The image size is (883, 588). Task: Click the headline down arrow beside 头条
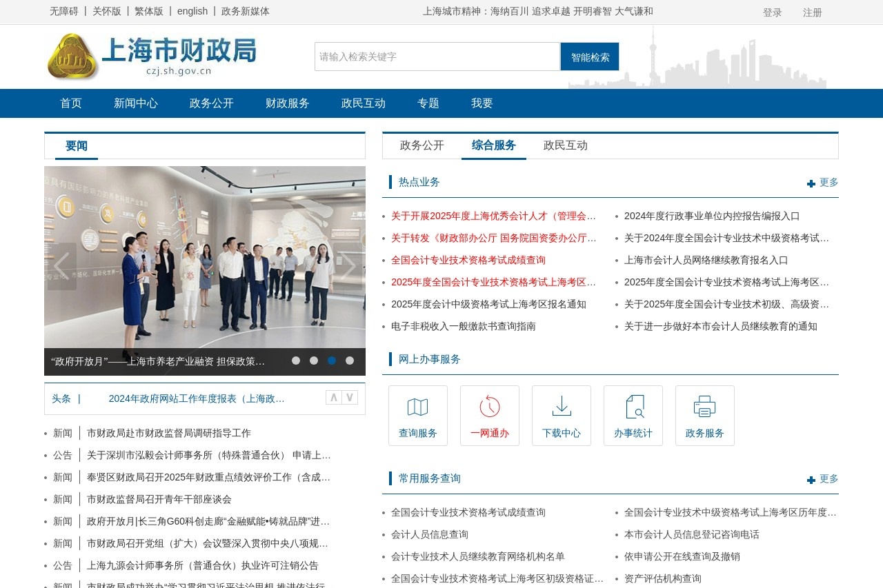click(x=350, y=397)
